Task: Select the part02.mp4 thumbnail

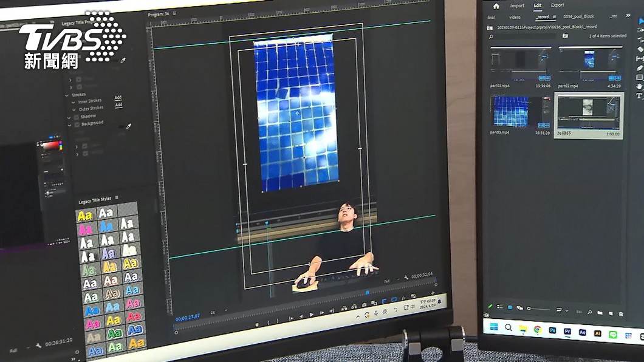Action: point(590,64)
